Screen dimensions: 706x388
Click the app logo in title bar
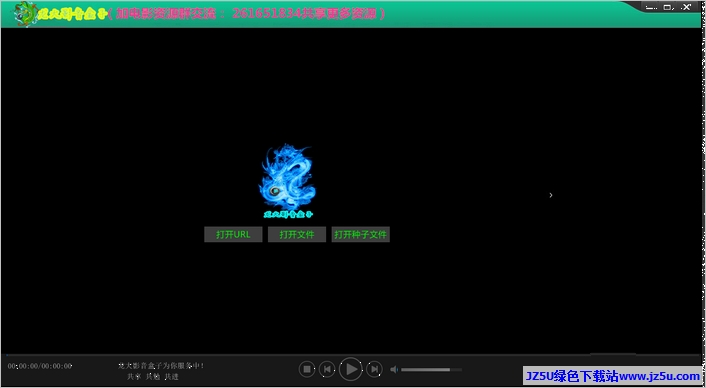[25, 14]
